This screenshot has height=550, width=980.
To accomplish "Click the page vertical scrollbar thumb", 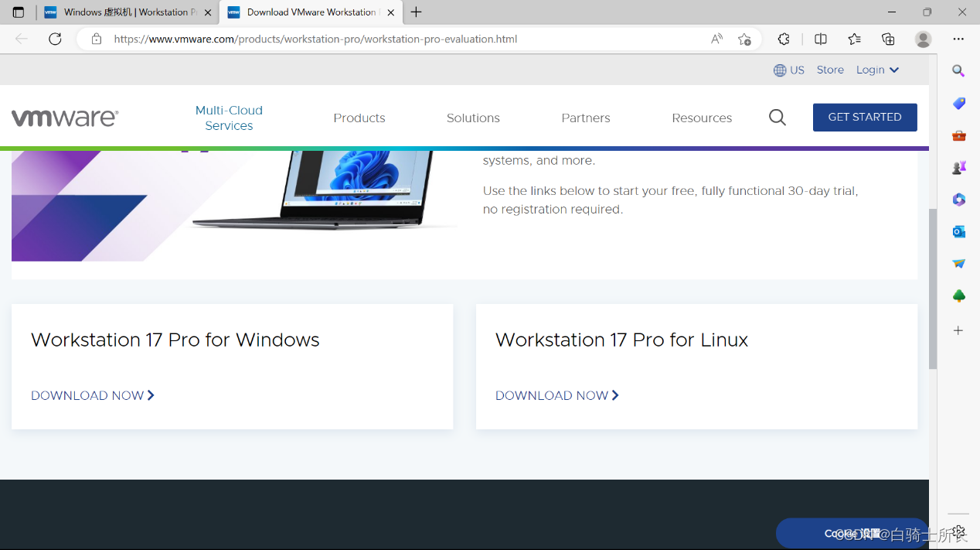I will pyautogui.click(x=933, y=288).
